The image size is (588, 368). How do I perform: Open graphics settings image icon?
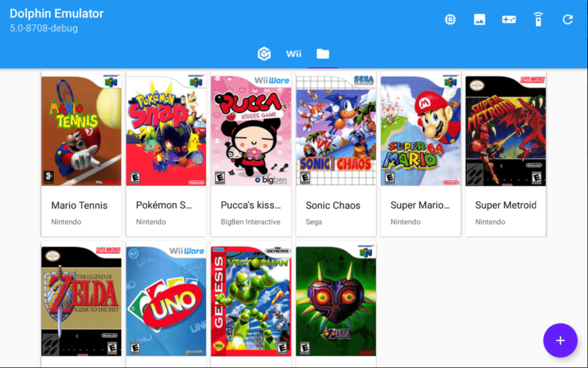coord(479,19)
